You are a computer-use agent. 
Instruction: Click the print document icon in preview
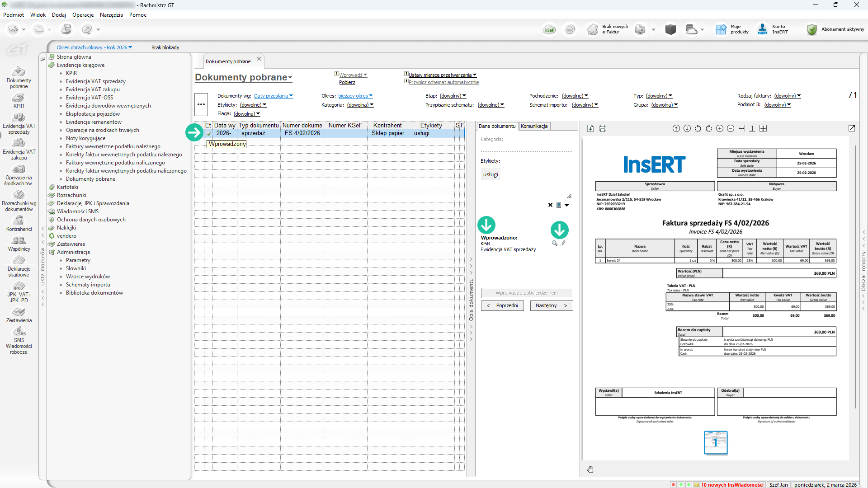tap(603, 129)
